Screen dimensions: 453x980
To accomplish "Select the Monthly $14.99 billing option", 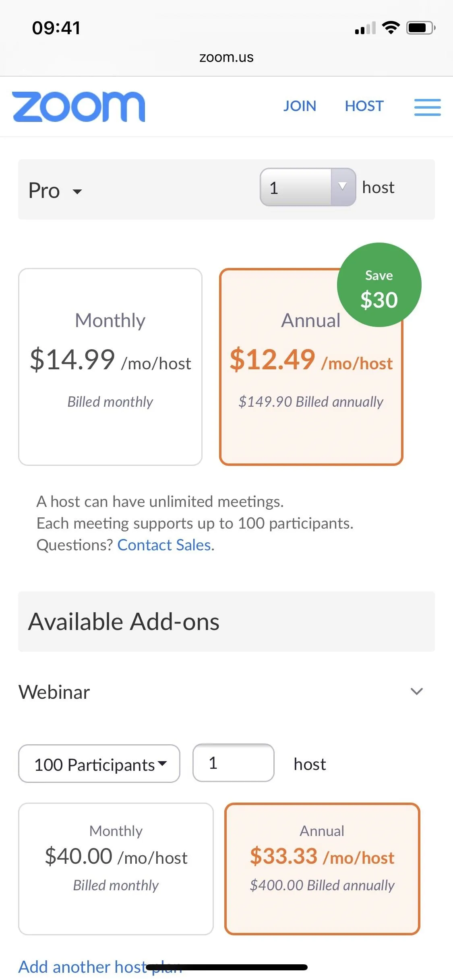I will pyautogui.click(x=110, y=367).
